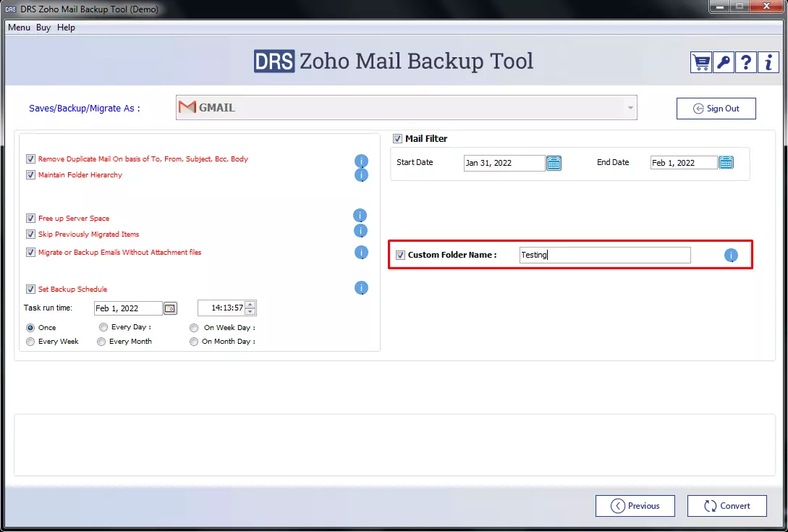Toggle the Mail Filter checkbox
Image resolution: width=788 pixels, height=532 pixels.
(x=397, y=139)
